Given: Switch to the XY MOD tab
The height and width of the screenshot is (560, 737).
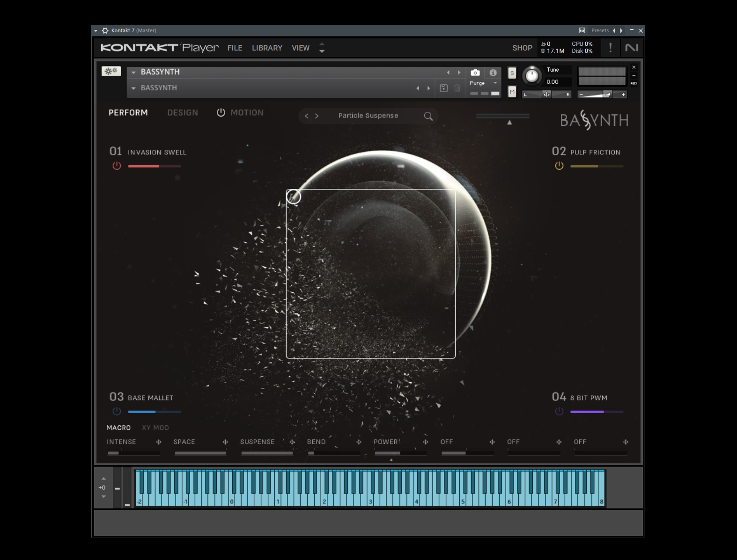Looking at the screenshot, I should [x=155, y=428].
